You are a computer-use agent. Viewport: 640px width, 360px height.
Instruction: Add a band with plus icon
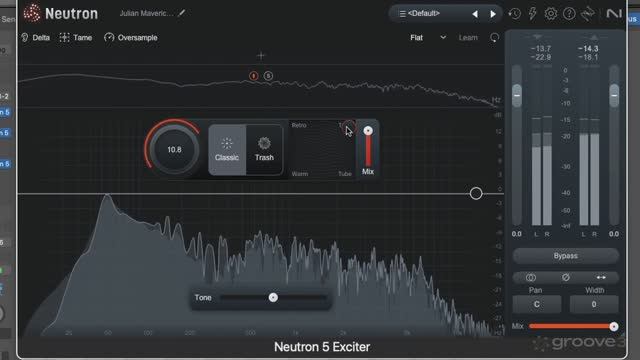click(x=261, y=56)
